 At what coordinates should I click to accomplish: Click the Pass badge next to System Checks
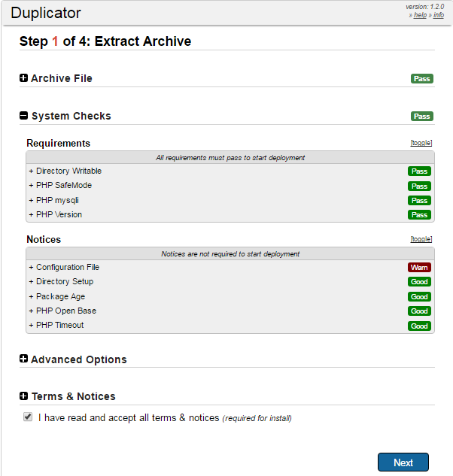[421, 117]
